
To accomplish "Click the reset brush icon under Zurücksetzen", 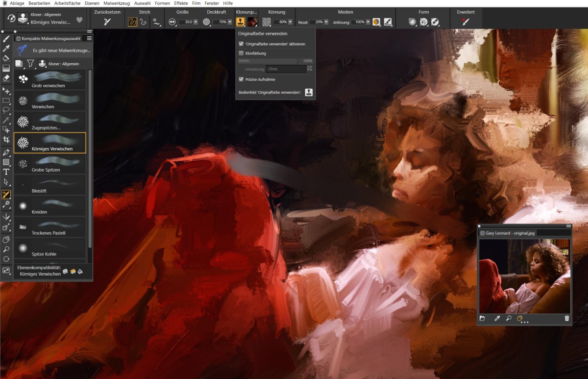I will [x=107, y=22].
